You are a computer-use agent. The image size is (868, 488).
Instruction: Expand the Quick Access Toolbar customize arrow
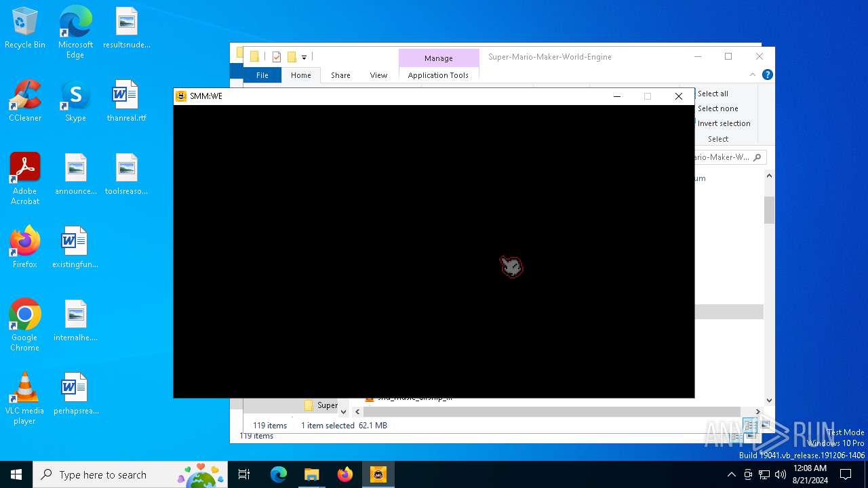[304, 57]
